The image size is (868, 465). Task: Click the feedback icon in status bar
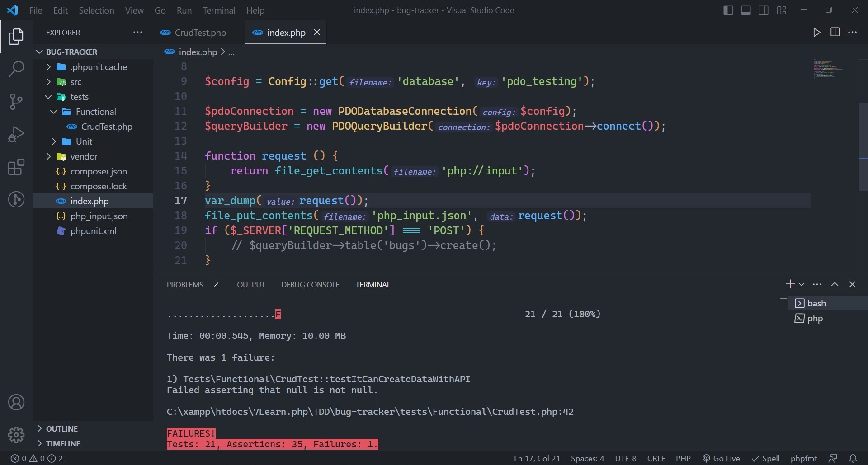pyautogui.click(x=833, y=458)
